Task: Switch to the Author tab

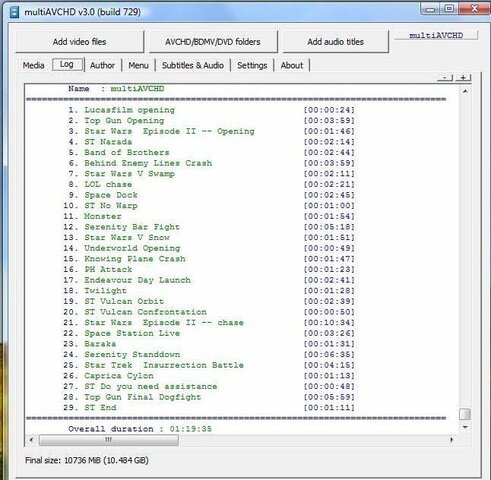Action: tap(102, 65)
